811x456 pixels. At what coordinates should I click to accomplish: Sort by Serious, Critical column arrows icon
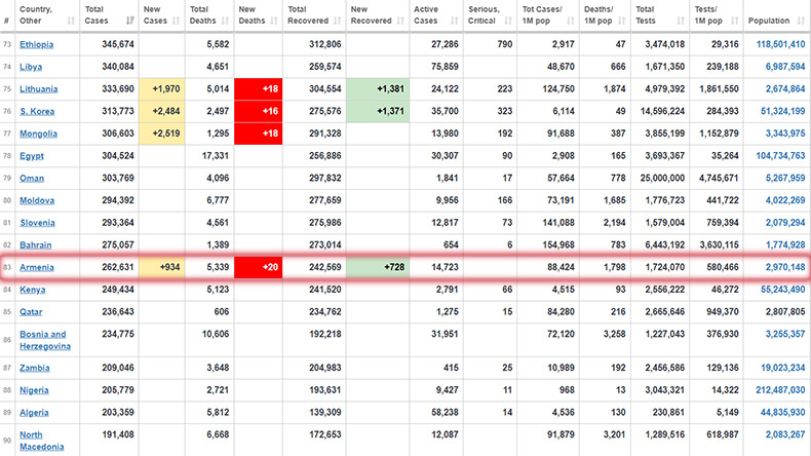click(x=508, y=21)
